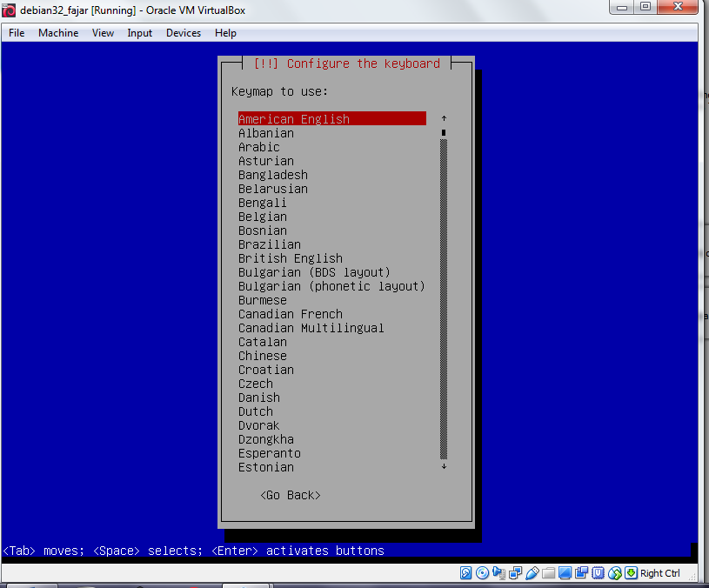This screenshot has width=709, height=588.
Task: Click the display status icon
Action: click(565, 573)
